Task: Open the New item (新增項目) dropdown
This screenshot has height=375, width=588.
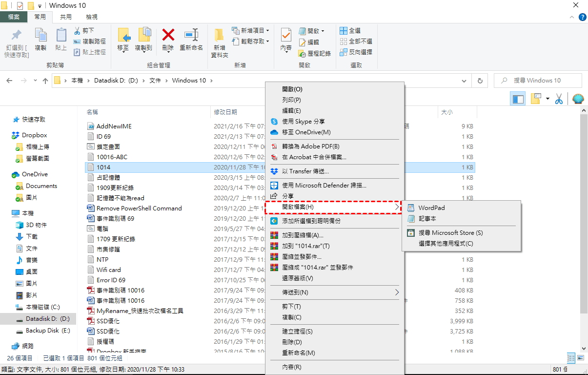Action: (250, 30)
